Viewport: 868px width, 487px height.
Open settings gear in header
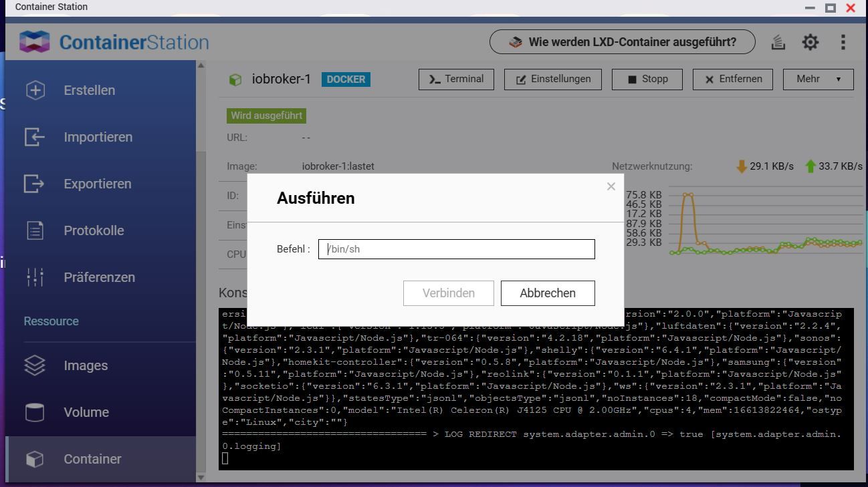coord(810,42)
